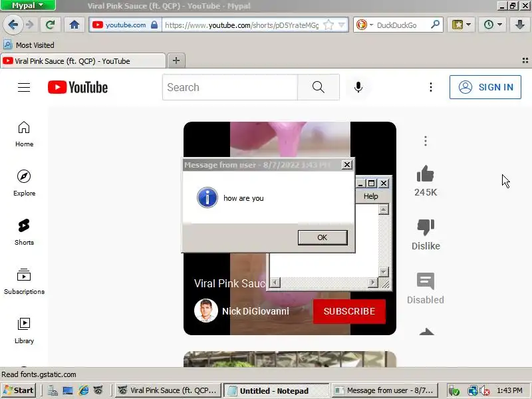The height and width of the screenshot is (399, 532).
Task: Click the YouTube Search input box
Action: point(230,87)
